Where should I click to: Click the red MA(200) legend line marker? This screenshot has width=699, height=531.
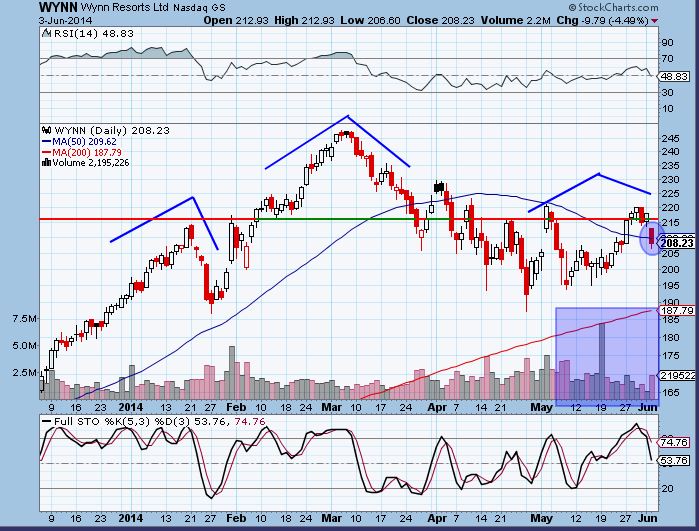click(46, 152)
